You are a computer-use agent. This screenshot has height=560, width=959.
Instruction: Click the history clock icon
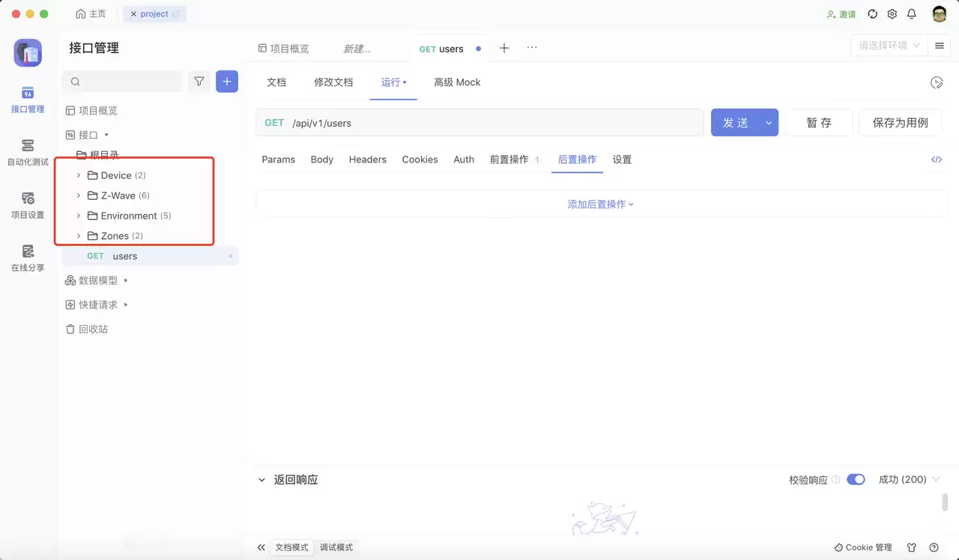pyautogui.click(x=937, y=82)
